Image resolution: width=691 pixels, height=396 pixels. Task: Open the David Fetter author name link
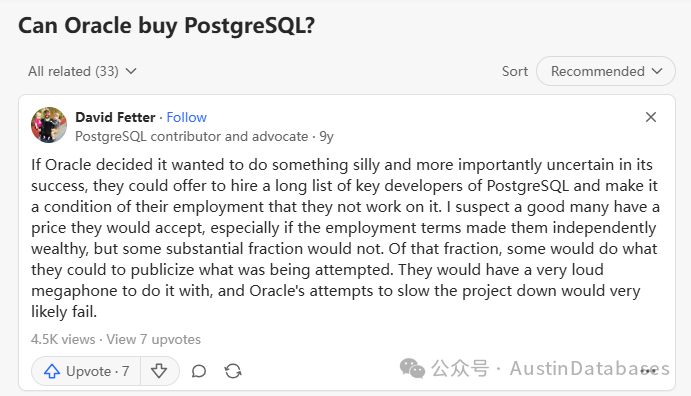pyautogui.click(x=115, y=117)
